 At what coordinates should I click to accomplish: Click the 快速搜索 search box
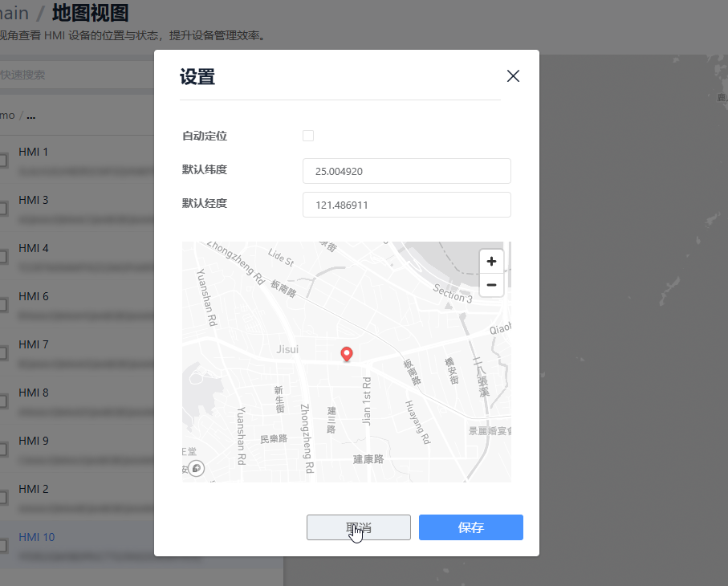tap(72, 75)
